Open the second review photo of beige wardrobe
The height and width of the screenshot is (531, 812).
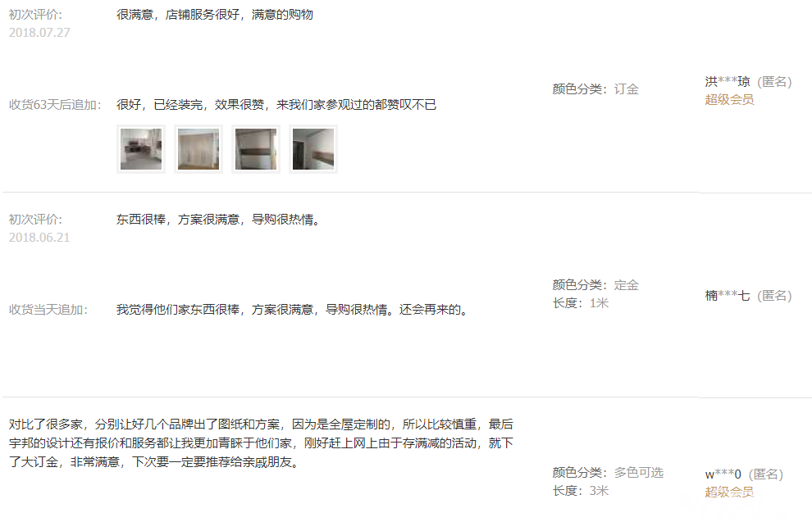pos(198,149)
